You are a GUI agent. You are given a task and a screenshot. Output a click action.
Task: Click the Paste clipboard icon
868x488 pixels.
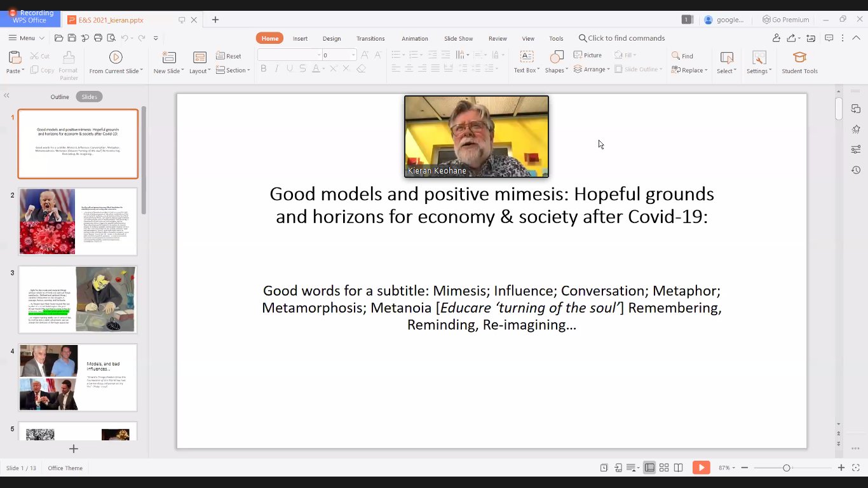click(x=14, y=57)
